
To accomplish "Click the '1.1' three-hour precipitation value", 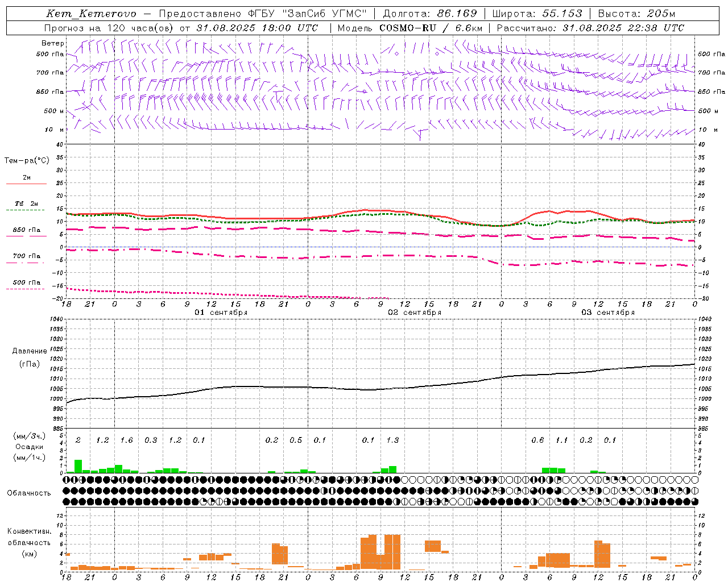I will 562,440.
